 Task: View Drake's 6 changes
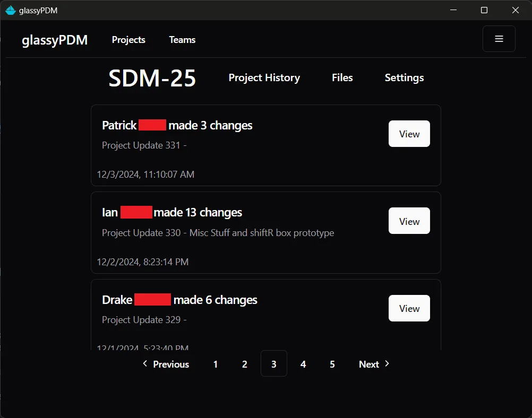(409, 308)
